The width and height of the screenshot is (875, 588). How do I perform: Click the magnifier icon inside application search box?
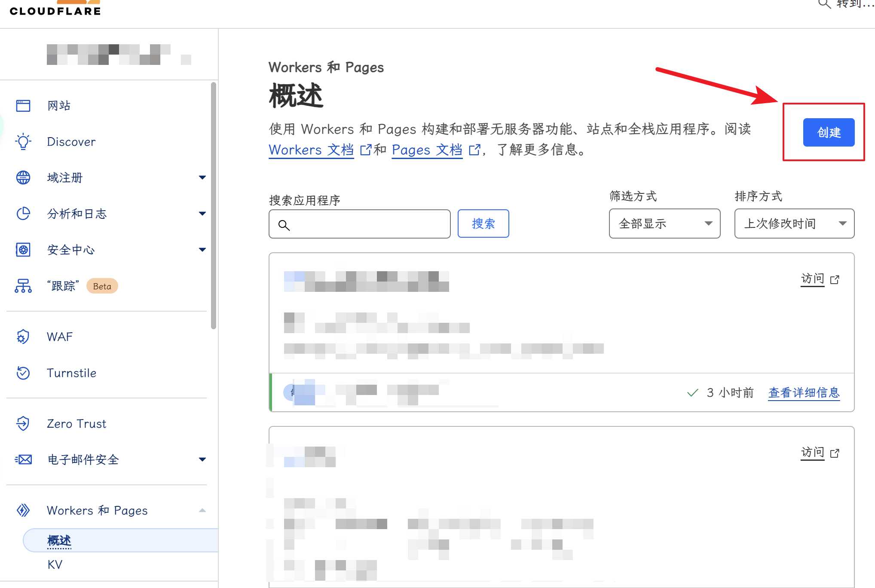[284, 225]
